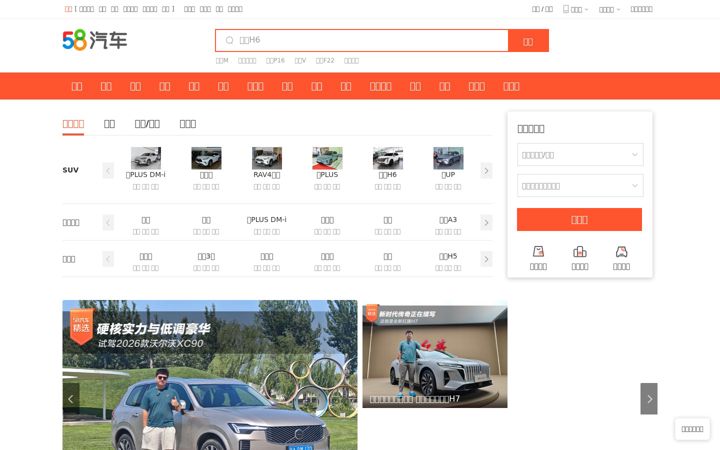Image resolution: width=720 pixels, height=450 pixels.
Task: Click the mobile phone icon in the top bar
Action: [566, 9]
